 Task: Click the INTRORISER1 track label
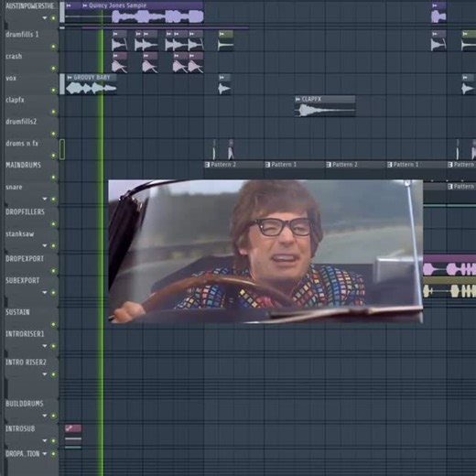[x=25, y=334]
